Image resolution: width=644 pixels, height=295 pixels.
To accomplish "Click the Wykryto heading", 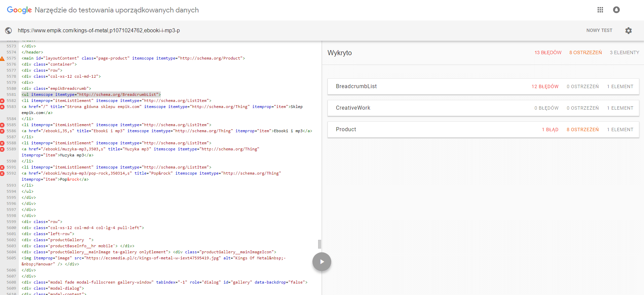I will (340, 53).
